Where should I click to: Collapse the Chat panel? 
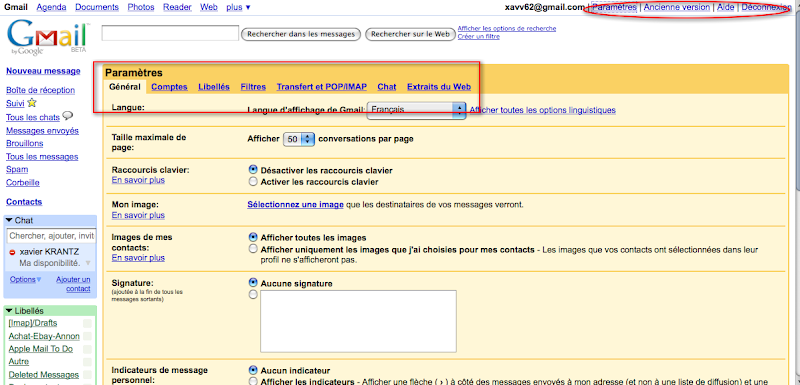(9, 220)
